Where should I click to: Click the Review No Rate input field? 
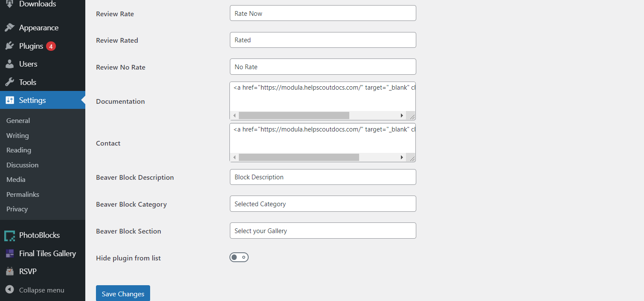coord(323,67)
